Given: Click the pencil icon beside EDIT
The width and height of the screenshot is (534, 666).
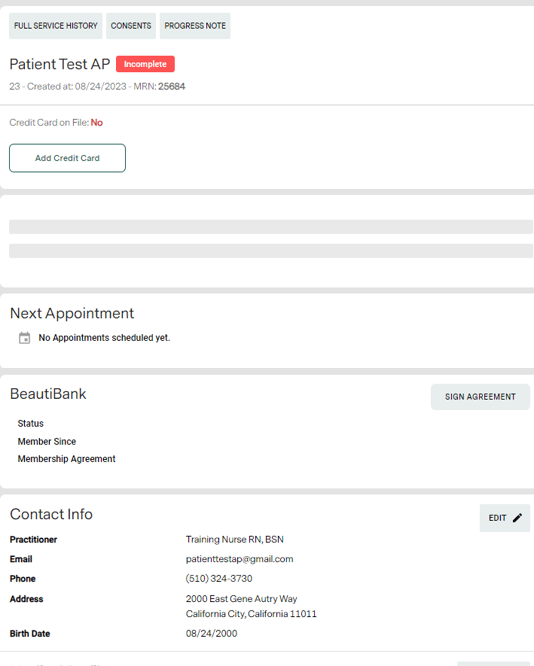Looking at the screenshot, I should (x=517, y=518).
